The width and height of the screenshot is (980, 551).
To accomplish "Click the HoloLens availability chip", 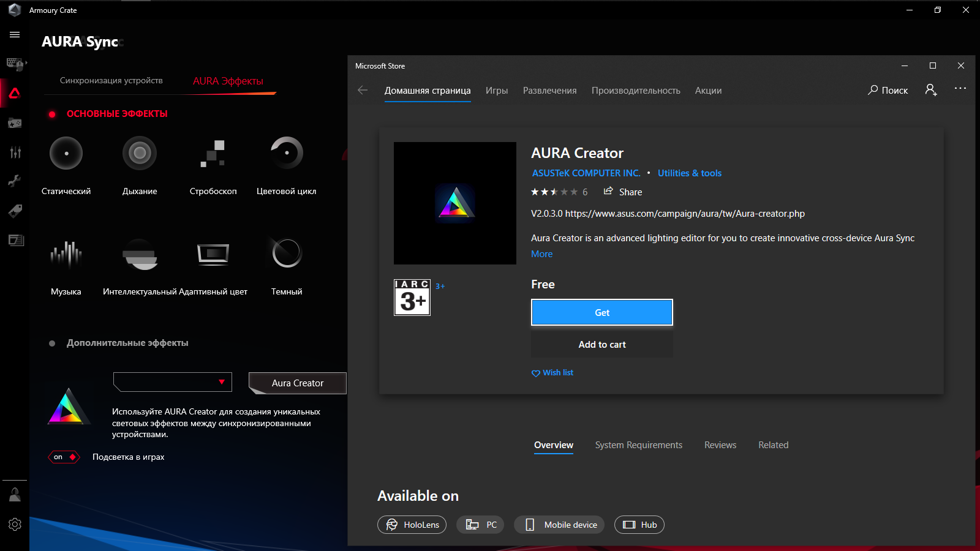I will pyautogui.click(x=412, y=525).
